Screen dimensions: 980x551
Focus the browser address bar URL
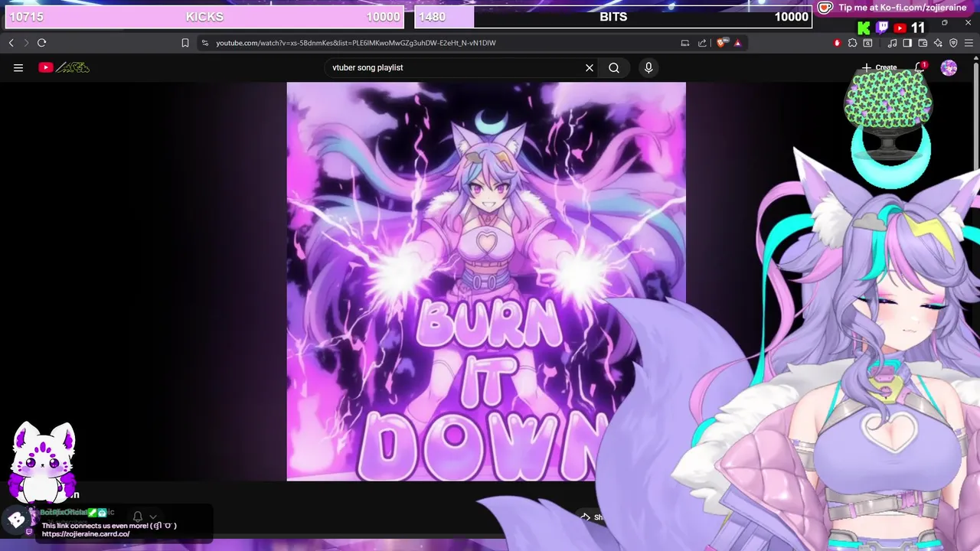pos(356,43)
